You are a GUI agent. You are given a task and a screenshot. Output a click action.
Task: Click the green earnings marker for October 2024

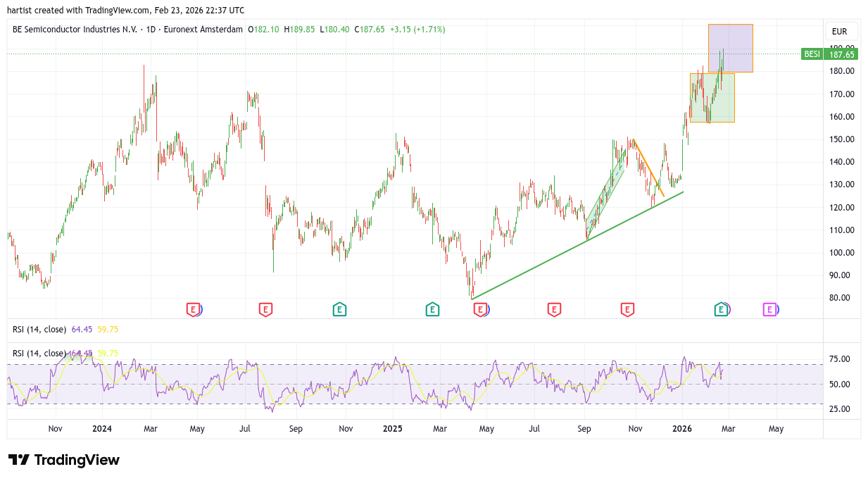coord(339,309)
